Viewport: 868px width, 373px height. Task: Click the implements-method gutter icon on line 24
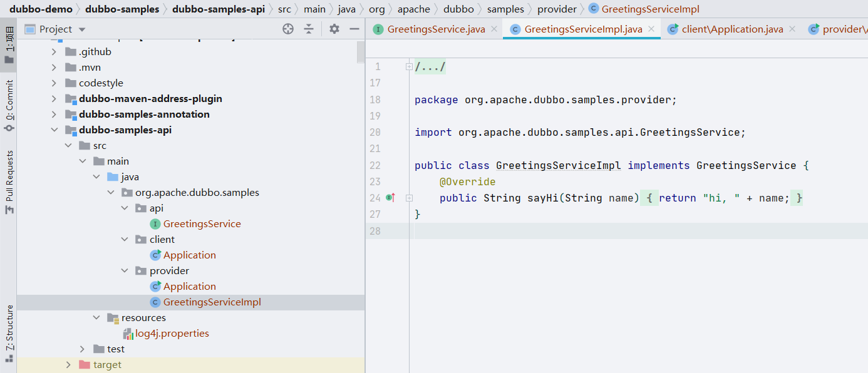(391, 198)
